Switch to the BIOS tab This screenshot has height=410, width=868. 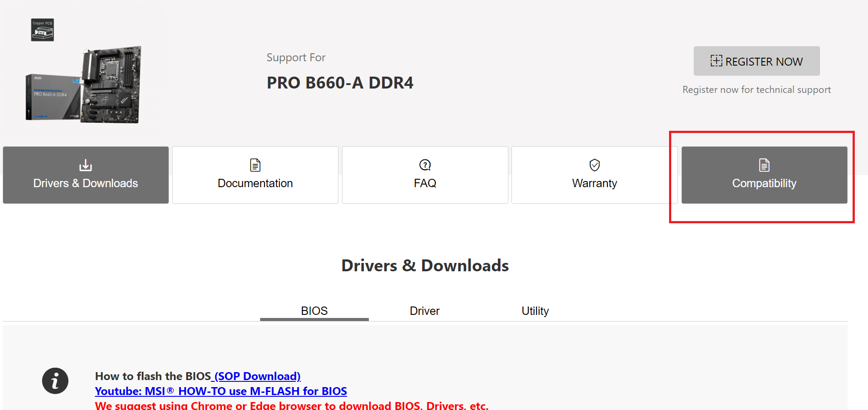pos(314,311)
